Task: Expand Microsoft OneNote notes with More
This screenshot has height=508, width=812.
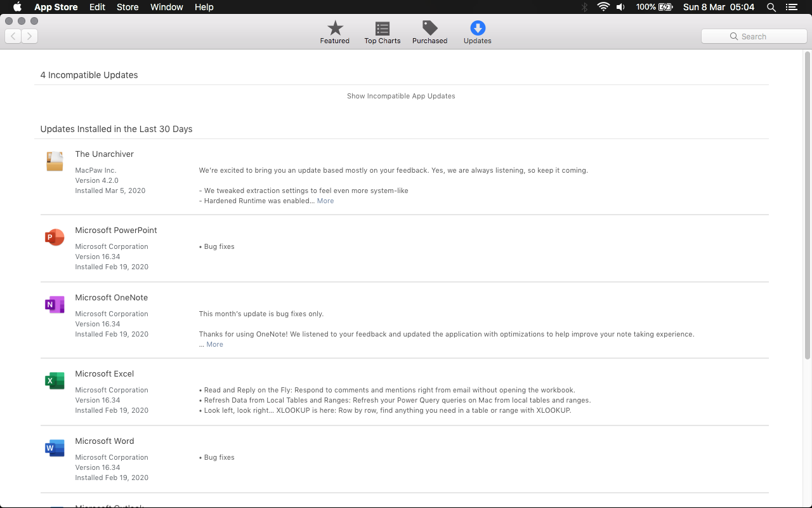Action: click(x=215, y=344)
